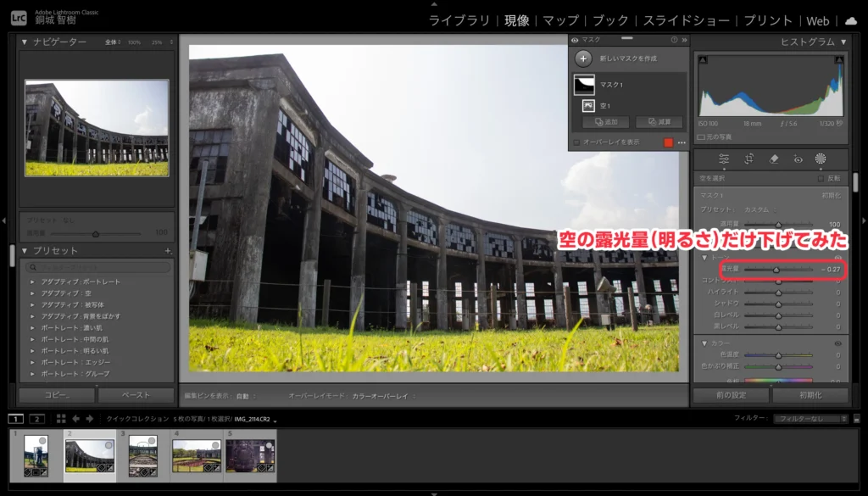The height and width of the screenshot is (496, 868).
Task: Select the Red Eye correction tool
Action: point(797,159)
